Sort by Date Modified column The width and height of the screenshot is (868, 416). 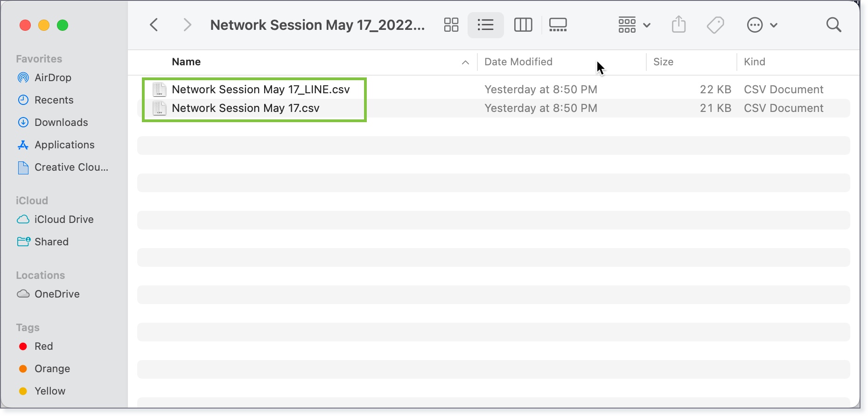click(x=518, y=62)
